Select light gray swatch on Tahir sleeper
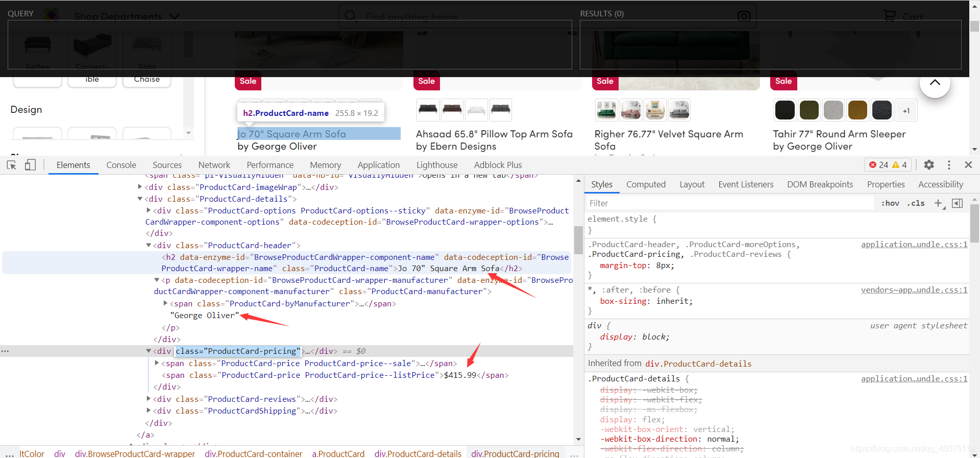This screenshot has width=980, height=458. [833, 110]
